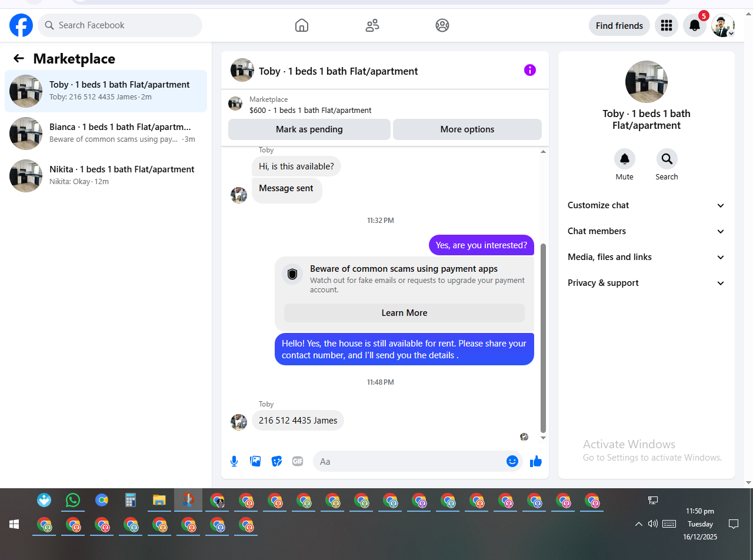Viewport: 753px width, 560px height.
Task: Click the More options button
Action: coord(467,129)
